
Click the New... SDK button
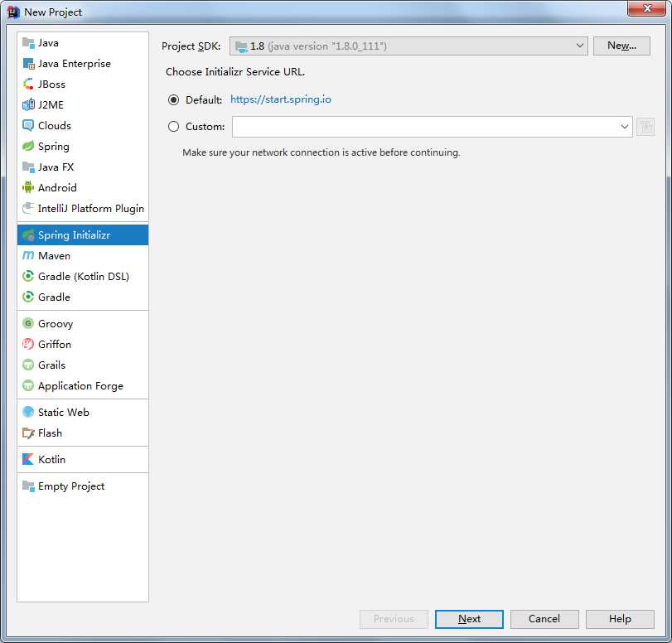621,46
